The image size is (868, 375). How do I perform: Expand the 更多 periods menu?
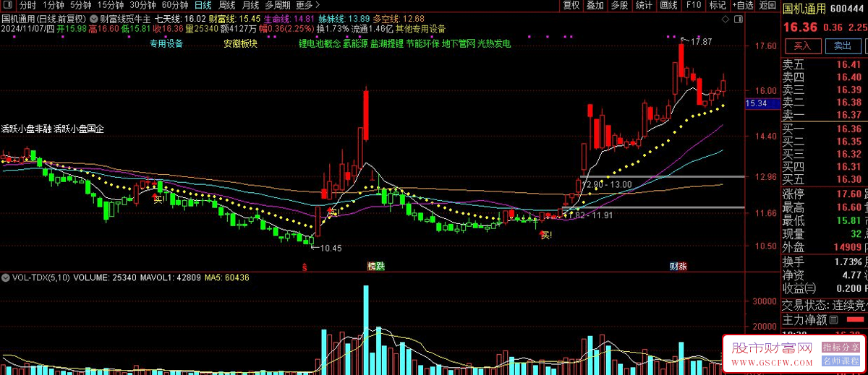click(308, 5)
